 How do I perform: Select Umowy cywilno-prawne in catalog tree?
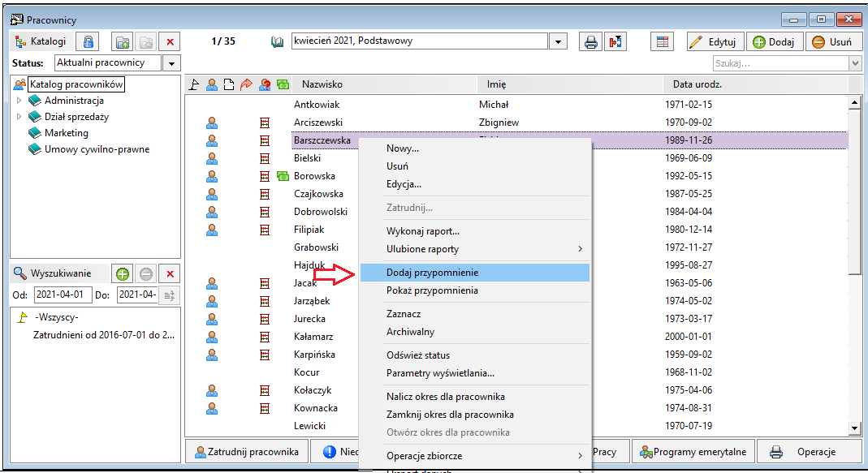97,149
